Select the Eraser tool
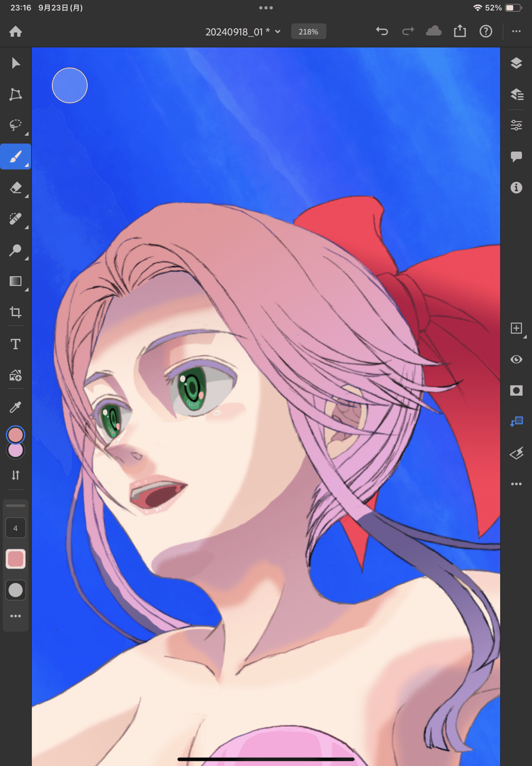The image size is (532, 766). click(16, 188)
